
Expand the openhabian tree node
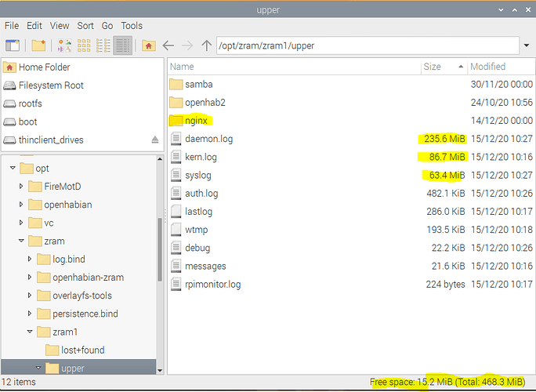[x=21, y=204]
